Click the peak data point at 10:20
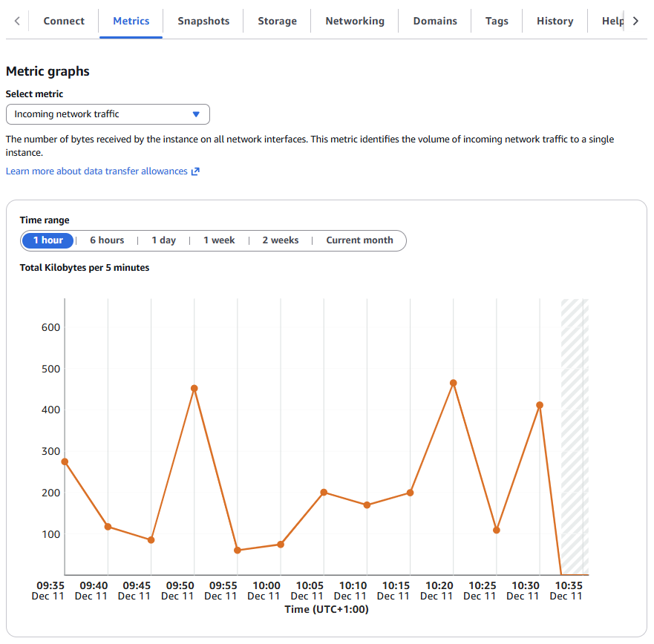 click(453, 383)
